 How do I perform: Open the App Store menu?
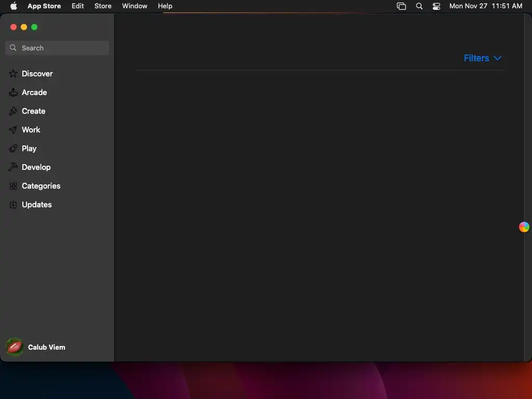(x=44, y=6)
